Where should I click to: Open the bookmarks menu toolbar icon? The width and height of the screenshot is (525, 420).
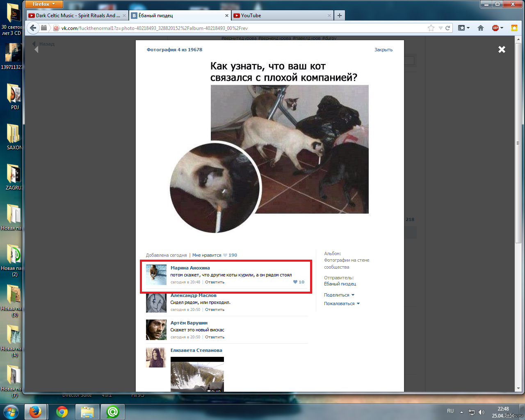463,28
